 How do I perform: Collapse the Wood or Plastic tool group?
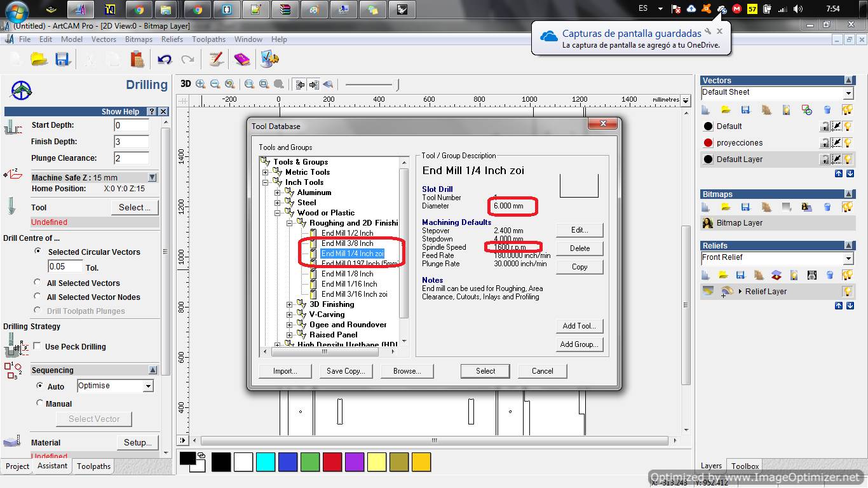pyautogui.click(x=278, y=213)
